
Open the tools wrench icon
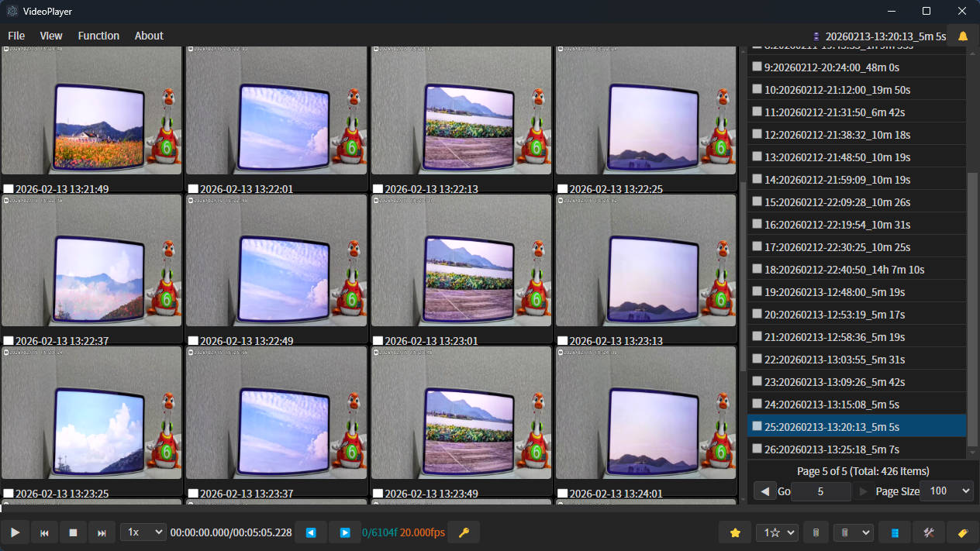coord(929,532)
